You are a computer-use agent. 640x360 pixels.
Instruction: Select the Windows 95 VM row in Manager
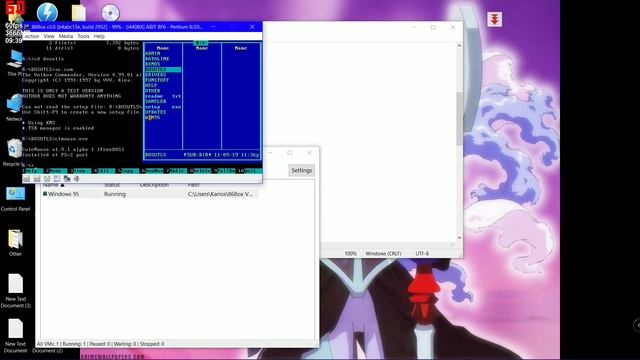pyautogui.click(x=149, y=194)
